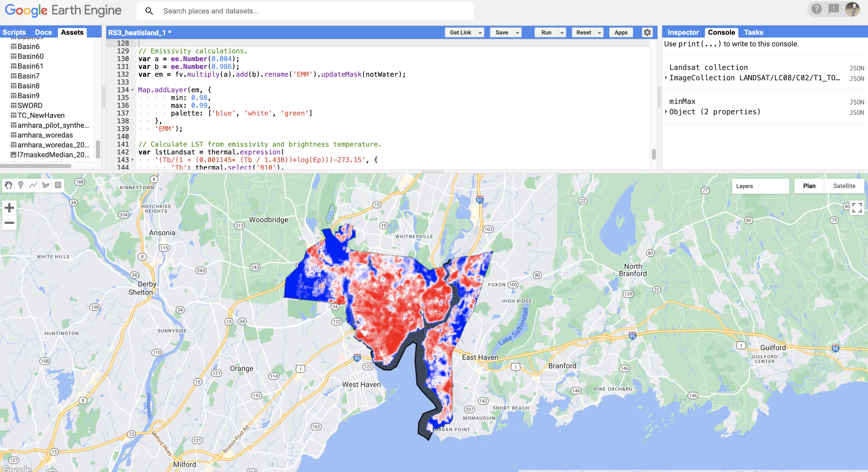Viewport: 868px width, 472px height.
Task: Select the pan (hand) tool on the map
Action: tap(8, 185)
